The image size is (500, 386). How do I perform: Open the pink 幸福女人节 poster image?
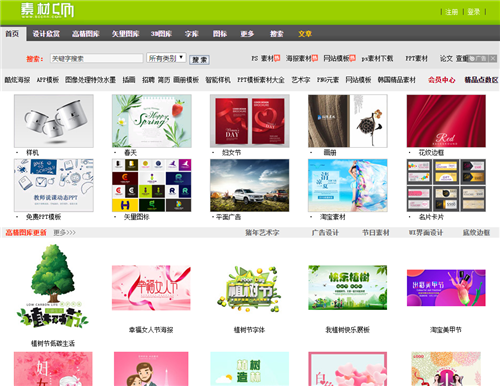click(x=151, y=288)
